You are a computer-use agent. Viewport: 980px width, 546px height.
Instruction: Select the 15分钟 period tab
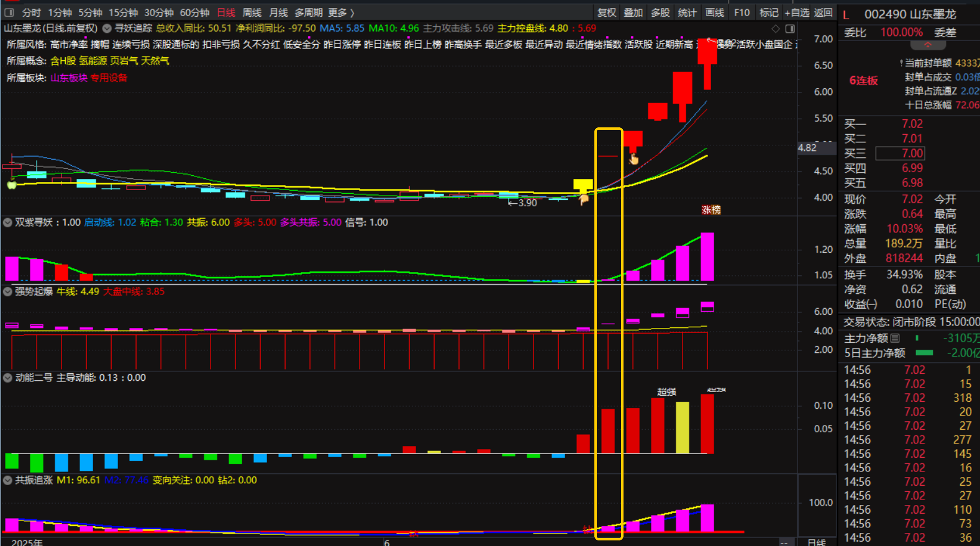click(x=123, y=12)
